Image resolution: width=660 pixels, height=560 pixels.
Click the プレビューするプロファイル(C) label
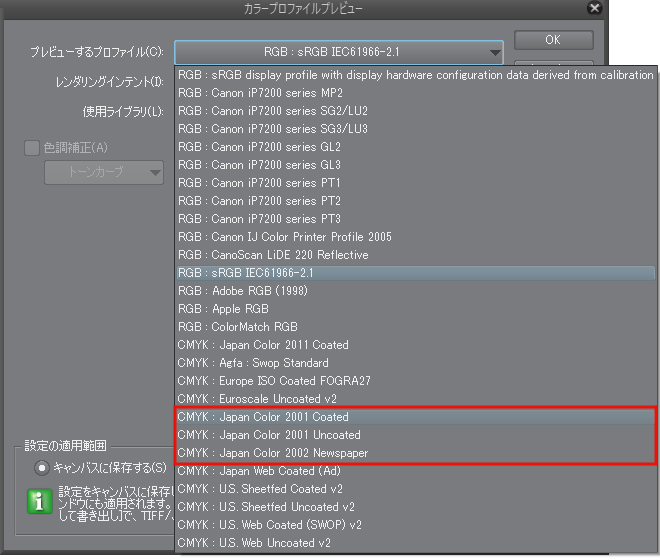[97, 52]
